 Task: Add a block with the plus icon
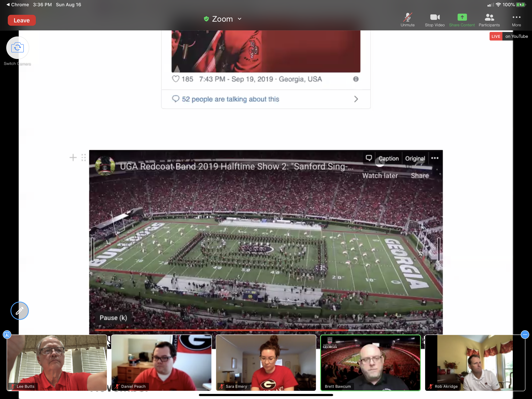pyautogui.click(x=73, y=158)
